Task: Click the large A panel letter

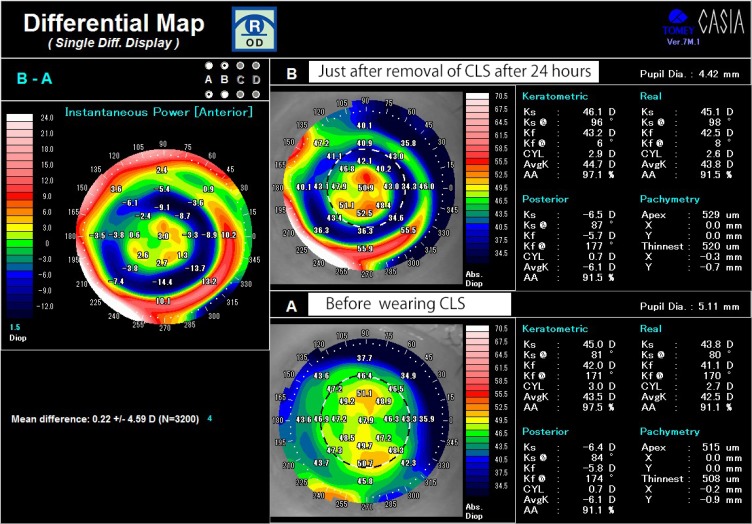Action: [x=291, y=306]
